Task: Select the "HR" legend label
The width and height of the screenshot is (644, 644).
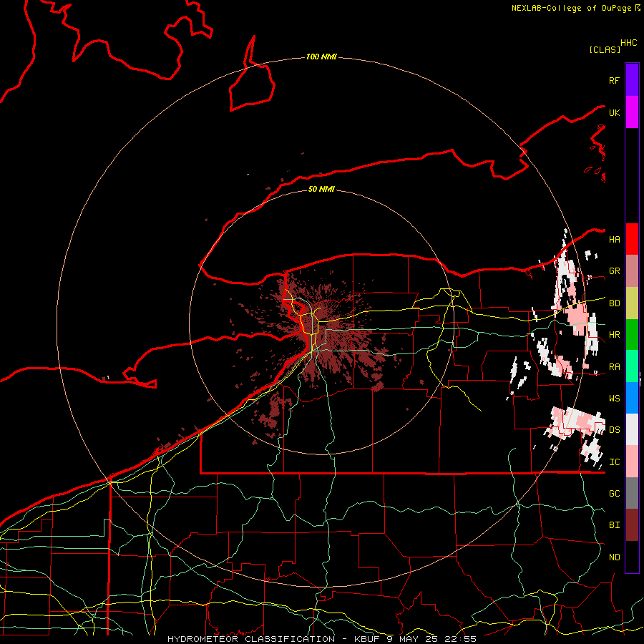Action: (614, 335)
